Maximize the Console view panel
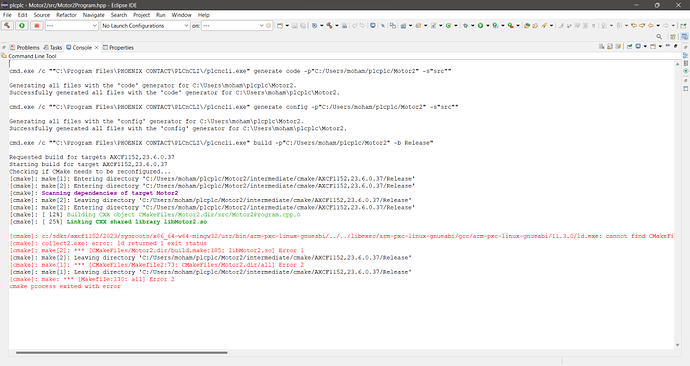690x366 pixels. 675,46
